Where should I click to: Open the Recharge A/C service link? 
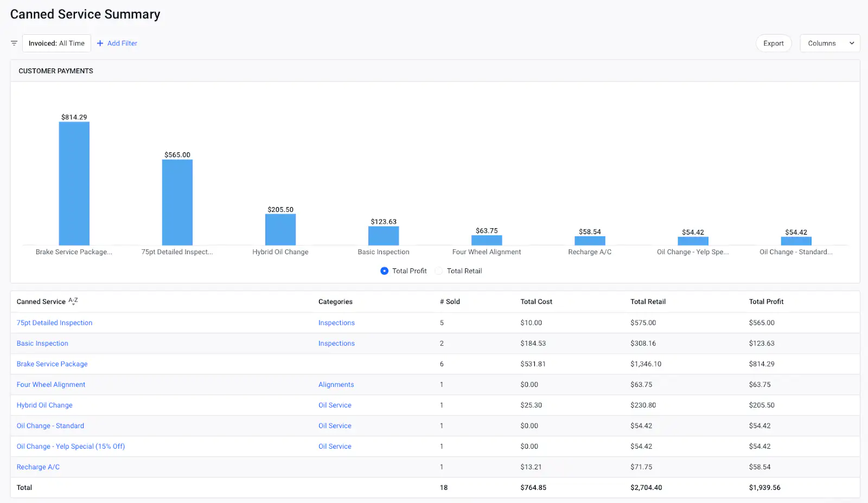38,467
